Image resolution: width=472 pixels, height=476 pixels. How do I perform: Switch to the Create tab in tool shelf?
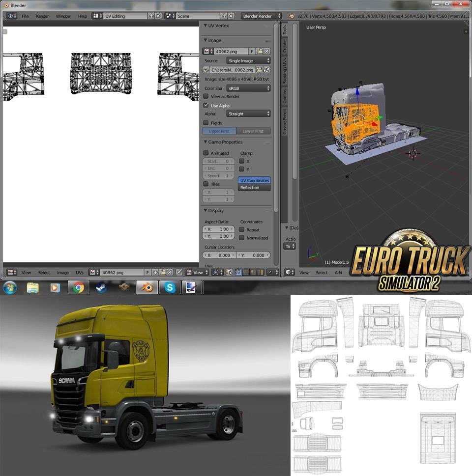(x=285, y=46)
